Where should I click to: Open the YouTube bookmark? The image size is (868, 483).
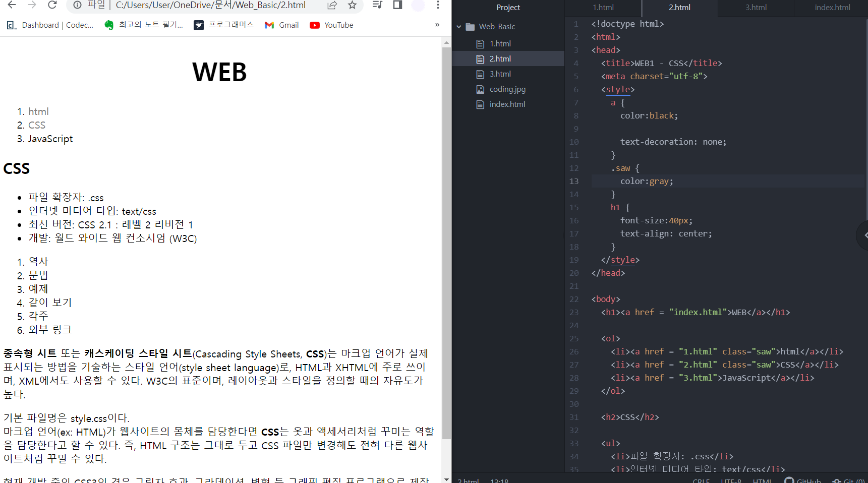click(331, 25)
